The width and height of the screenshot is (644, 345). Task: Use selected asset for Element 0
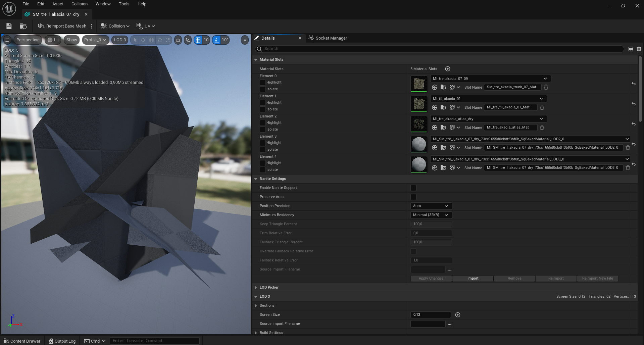435,87
